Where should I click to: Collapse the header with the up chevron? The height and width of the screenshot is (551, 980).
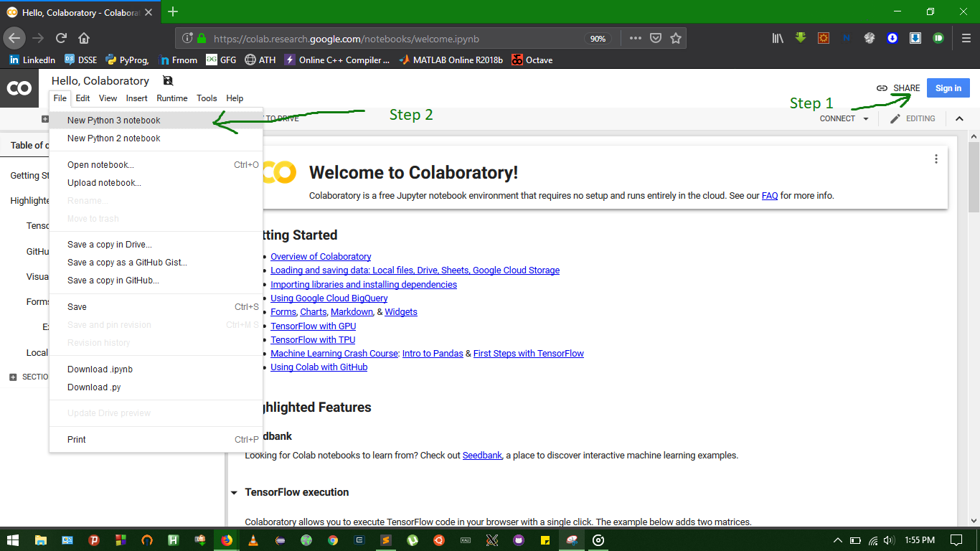pos(959,118)
